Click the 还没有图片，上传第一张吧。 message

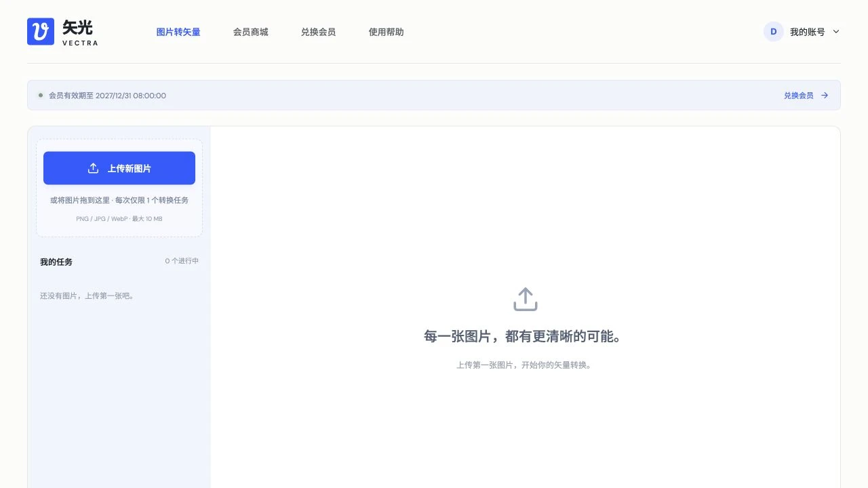click(x=87, y=296)
